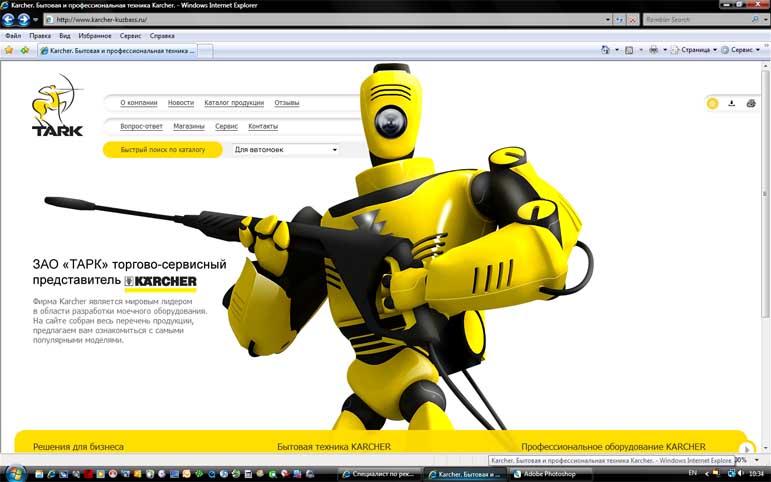Viewport: 771px width, 482px height.
Task: Open the "Избранное" menu
Action: point(96,35)
